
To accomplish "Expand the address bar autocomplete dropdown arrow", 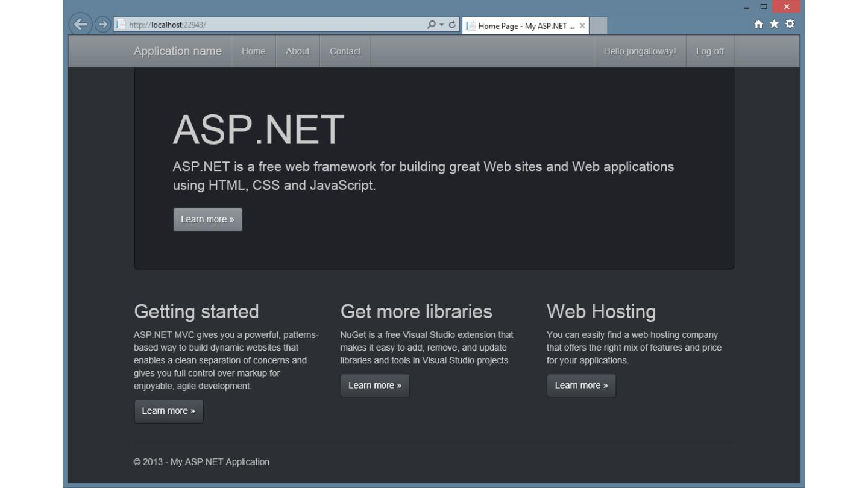I will pyautogui.click(x=441, y=25).
